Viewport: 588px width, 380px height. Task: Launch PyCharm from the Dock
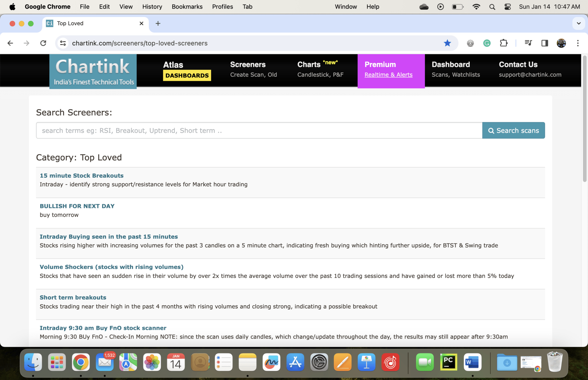(x=448, y=362)
